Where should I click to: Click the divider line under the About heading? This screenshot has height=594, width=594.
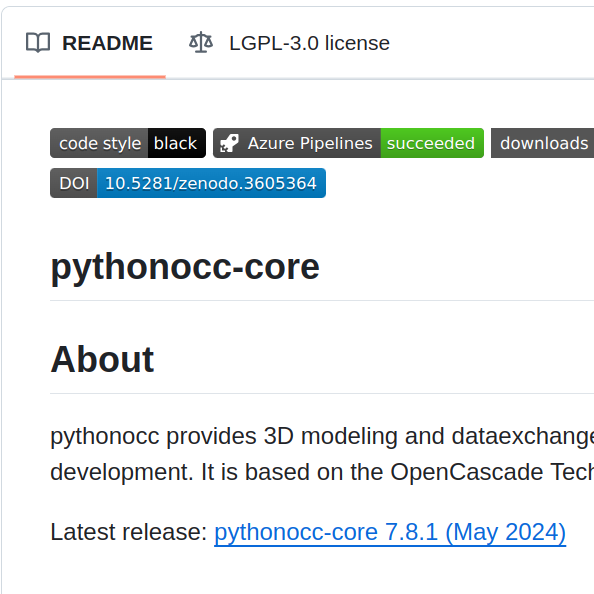pos(322,394)
